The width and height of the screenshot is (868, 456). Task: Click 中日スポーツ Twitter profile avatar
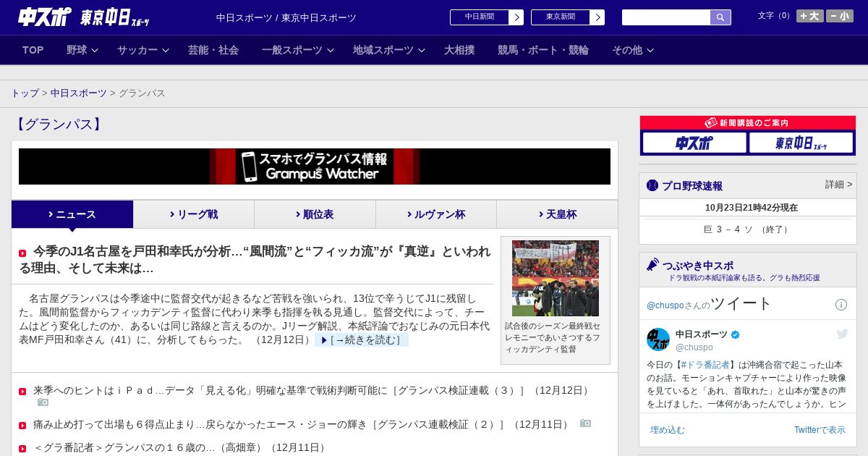(x=658, y=339)
